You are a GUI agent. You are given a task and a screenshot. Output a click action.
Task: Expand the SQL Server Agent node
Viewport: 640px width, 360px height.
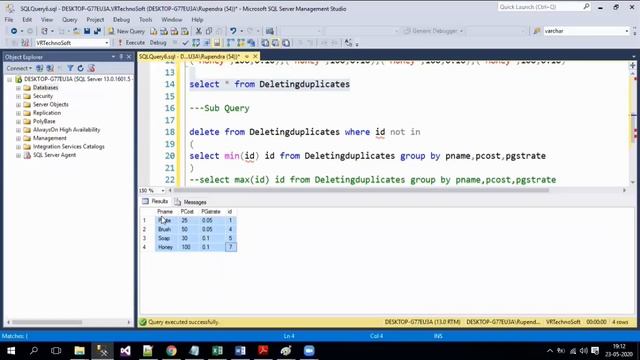pyautogui.click(x=18, y=155)
